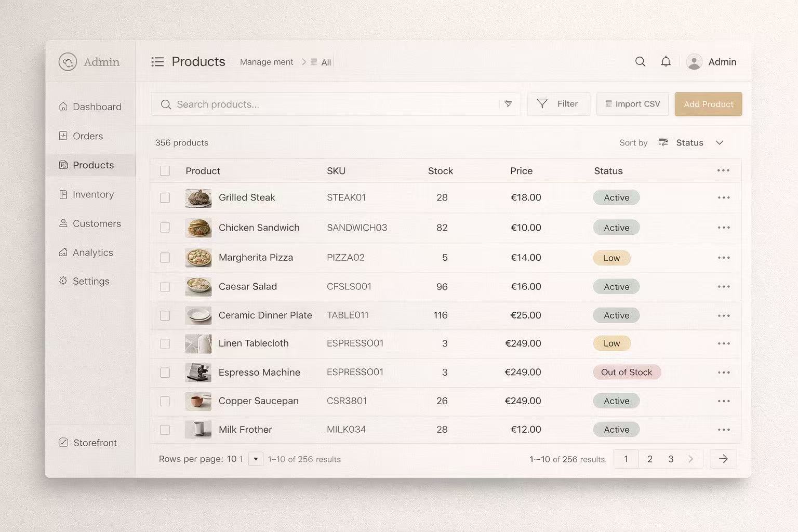Go to last page arrow button
This screenshot has width=798, height=532.
point(723,459)
